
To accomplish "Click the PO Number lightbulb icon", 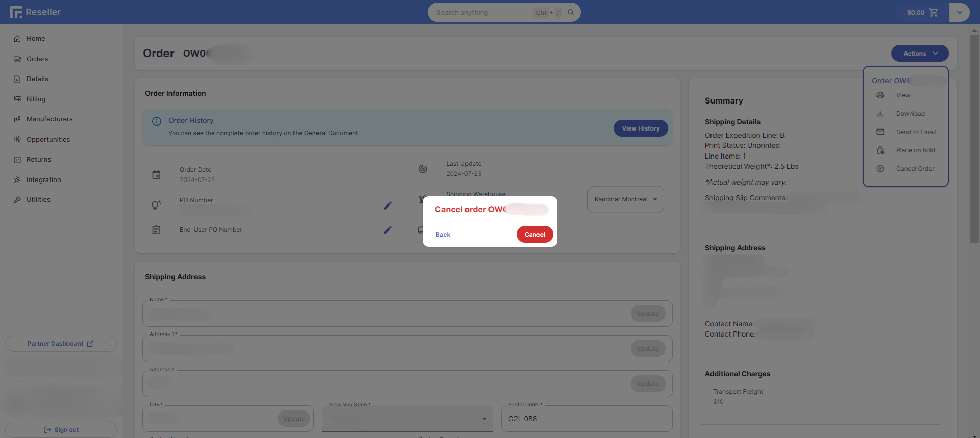I will [x=156, y=205].
